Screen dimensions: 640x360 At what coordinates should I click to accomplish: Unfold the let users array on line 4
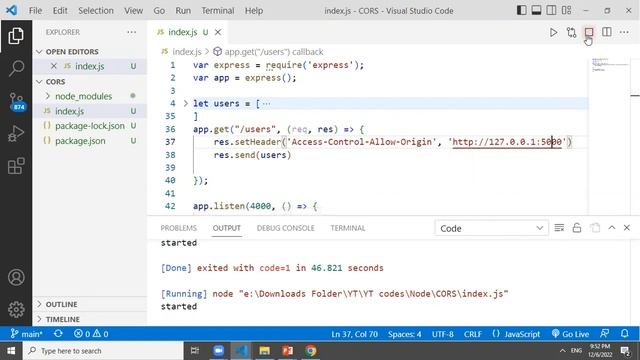(186, 103)
